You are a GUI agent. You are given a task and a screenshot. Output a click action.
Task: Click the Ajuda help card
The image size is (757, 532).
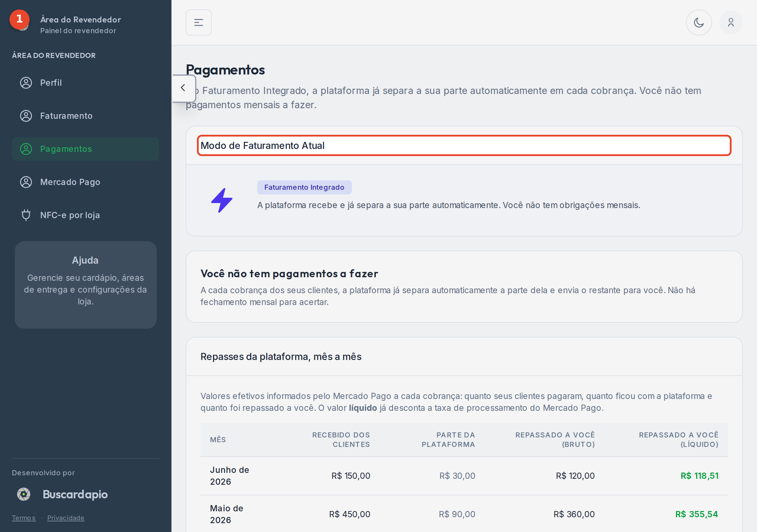[85, 285]
